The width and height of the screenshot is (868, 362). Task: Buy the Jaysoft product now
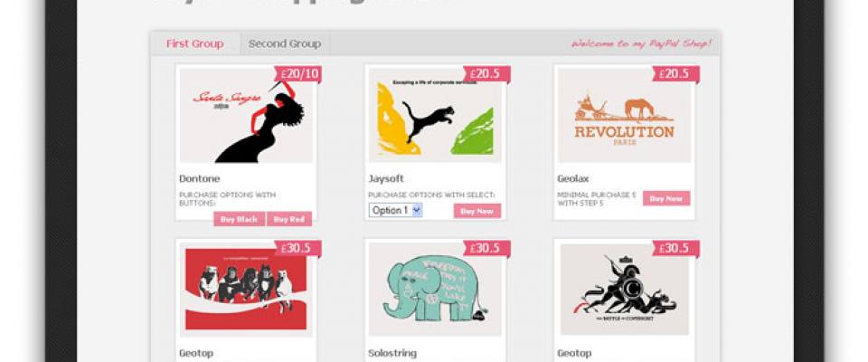pyautogui.click(x=477, y=211)
